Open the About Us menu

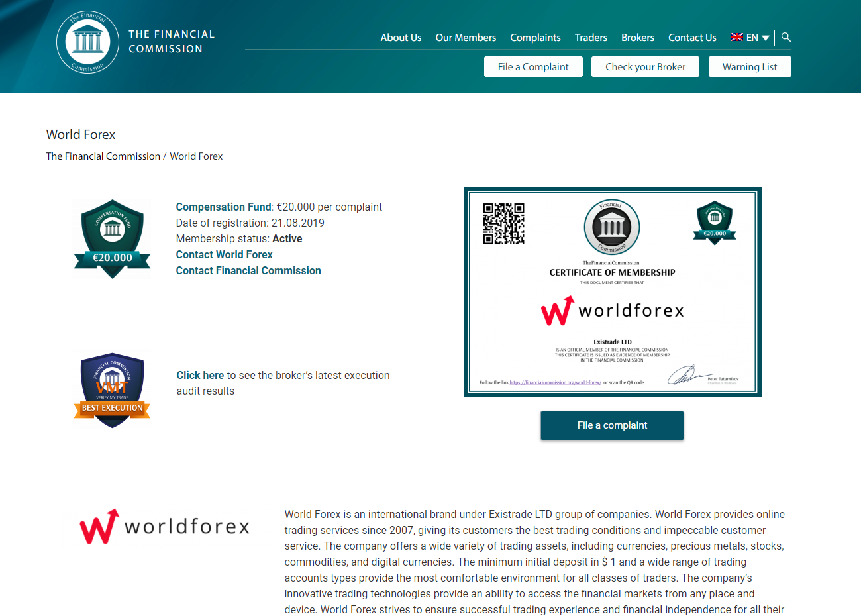coord(401,38)
